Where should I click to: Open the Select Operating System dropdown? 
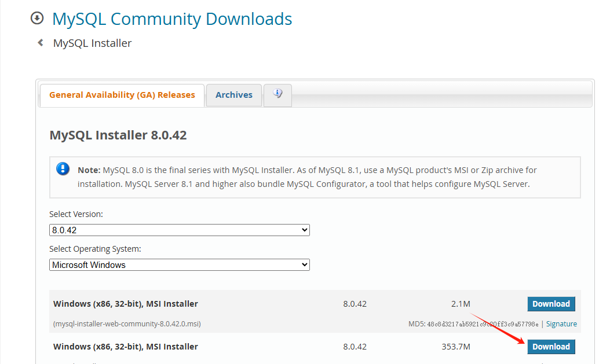click(x=180, y=265)
